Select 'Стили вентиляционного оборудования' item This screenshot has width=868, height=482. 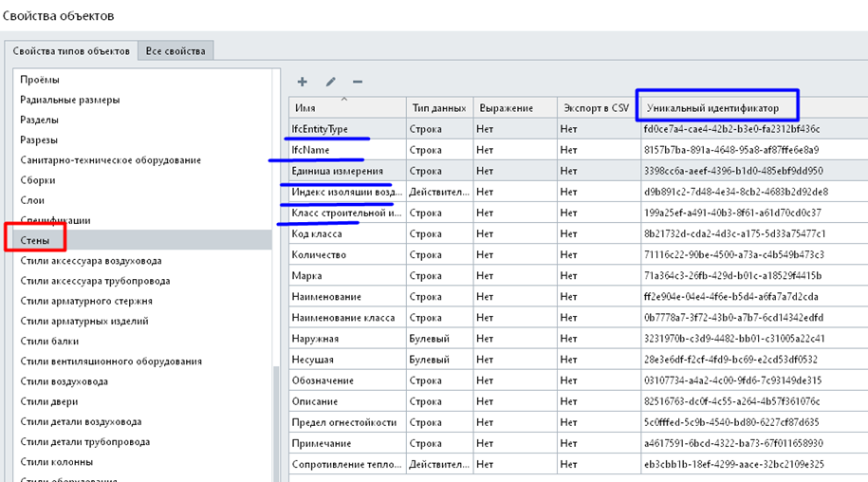pos(142,361)
